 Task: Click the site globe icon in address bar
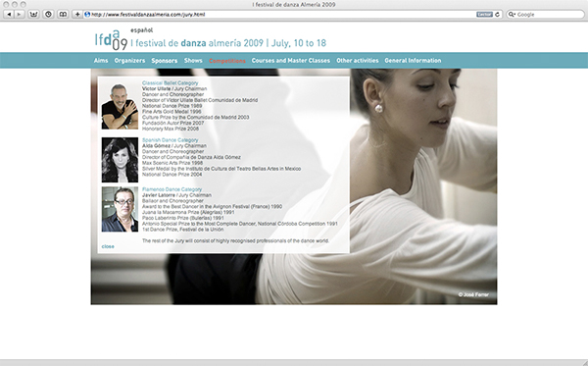[x=87, y=15]
